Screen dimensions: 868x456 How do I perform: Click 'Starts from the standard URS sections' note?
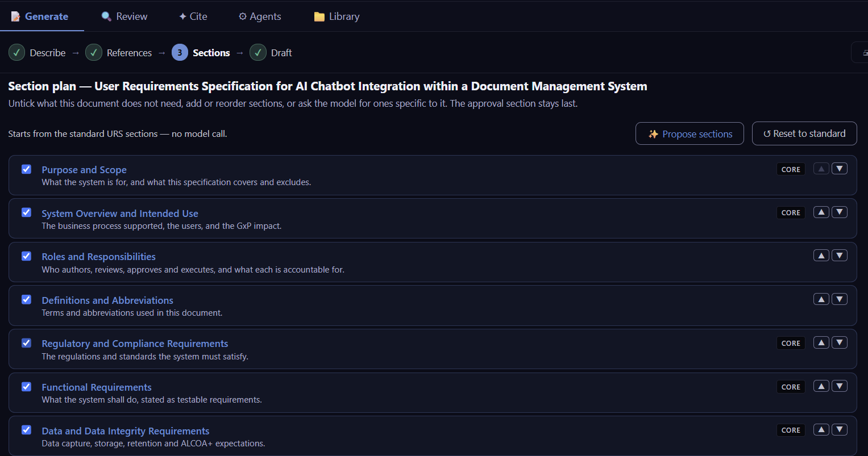click(x=118, y=134)
